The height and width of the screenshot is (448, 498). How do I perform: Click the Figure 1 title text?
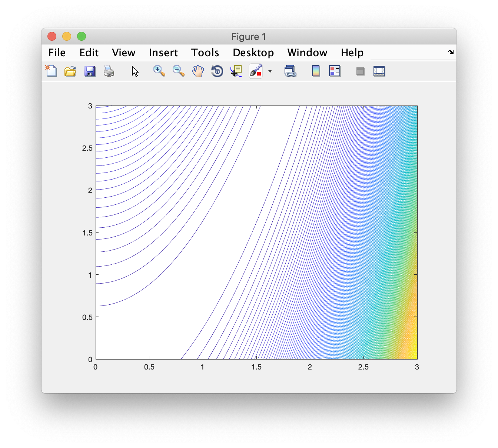249,37
